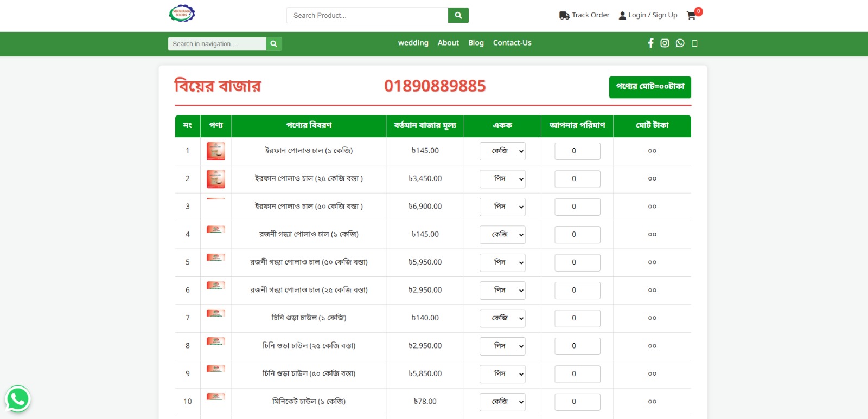Open the shopping cart icon
This screenshot has width=868, height=419.
691,16
